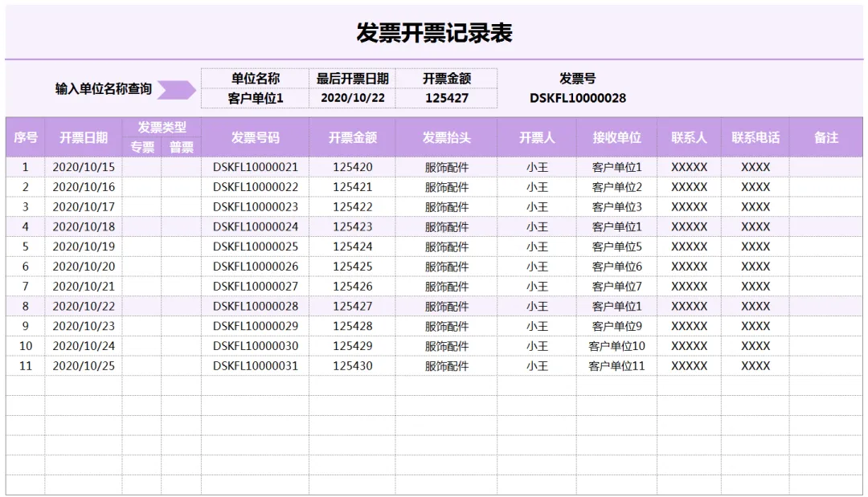Click the 开票日期 column header
Screen dimensions: 868x497
pos(84,137)
